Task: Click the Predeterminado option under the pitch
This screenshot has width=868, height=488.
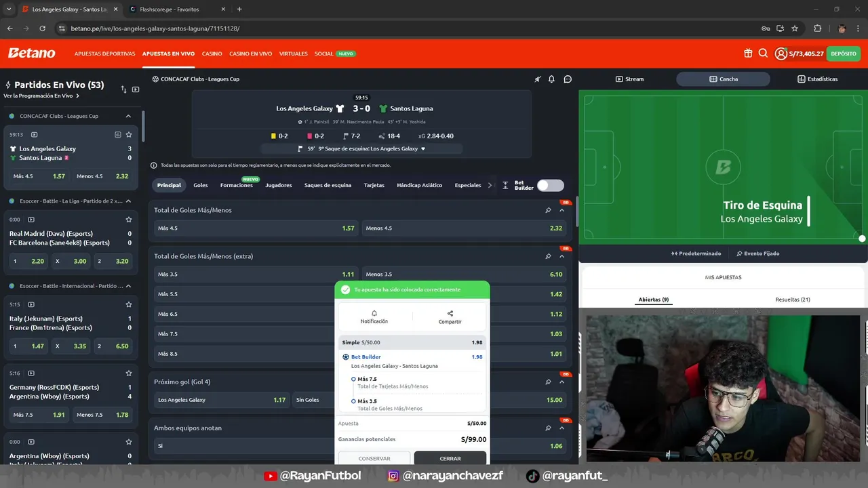Action: point(696,253)
